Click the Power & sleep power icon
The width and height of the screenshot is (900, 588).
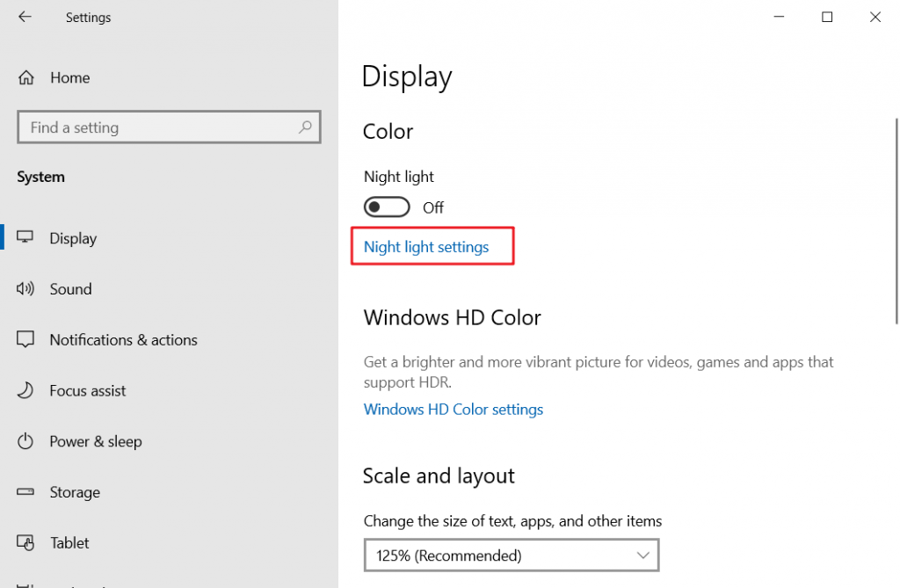(x=27, y=441)
